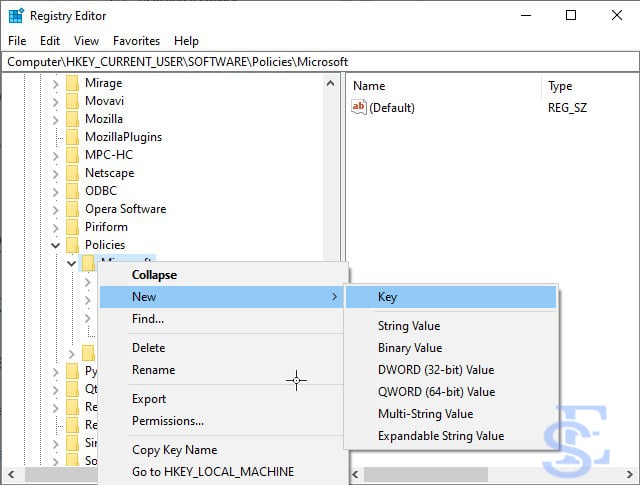Viewport: 640px width, 485px height.
Task: Click the MPC-HC folder icon
Action: coord(72,155)
